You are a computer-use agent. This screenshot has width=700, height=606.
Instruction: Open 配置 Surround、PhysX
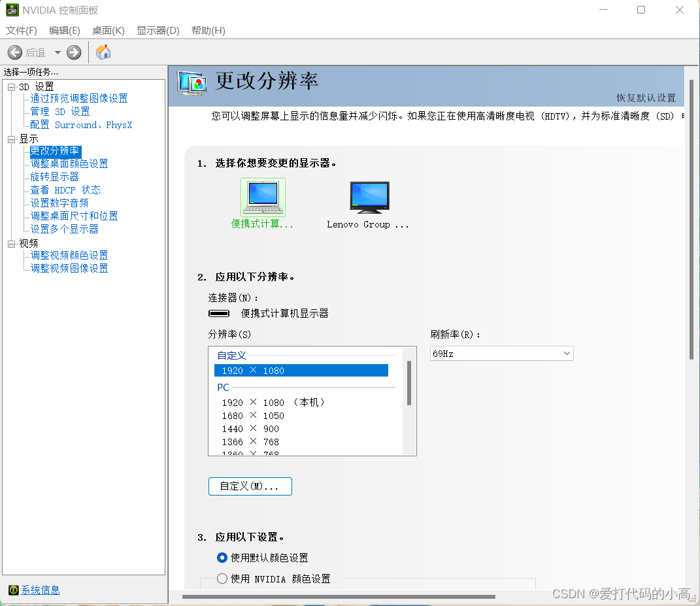point(81,125)
